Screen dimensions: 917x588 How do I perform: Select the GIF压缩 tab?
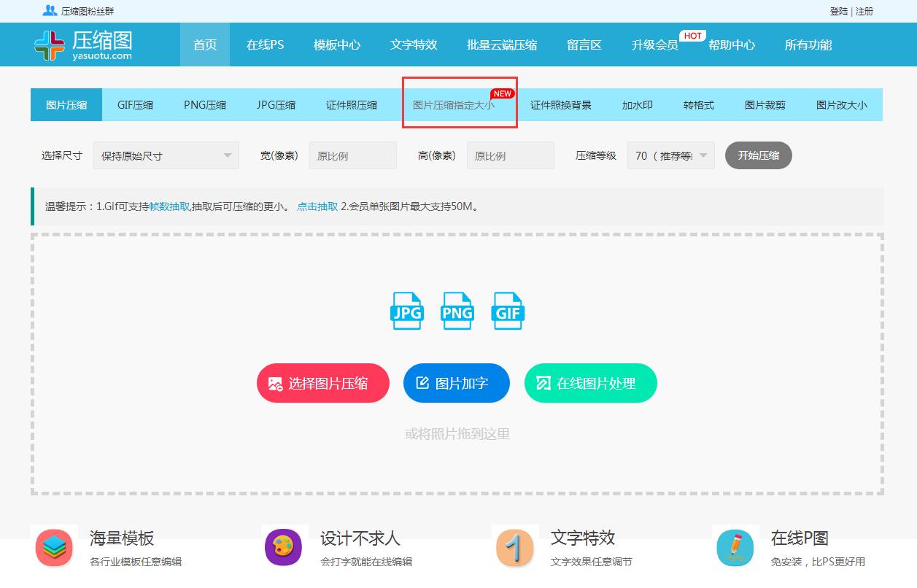[x=134, y=104]
